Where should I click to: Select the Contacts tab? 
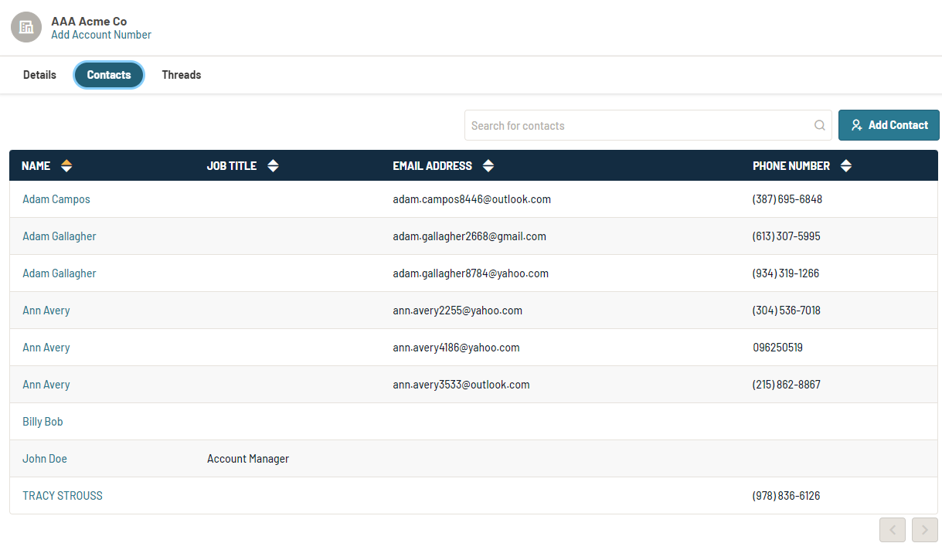[x=108, y=74]
